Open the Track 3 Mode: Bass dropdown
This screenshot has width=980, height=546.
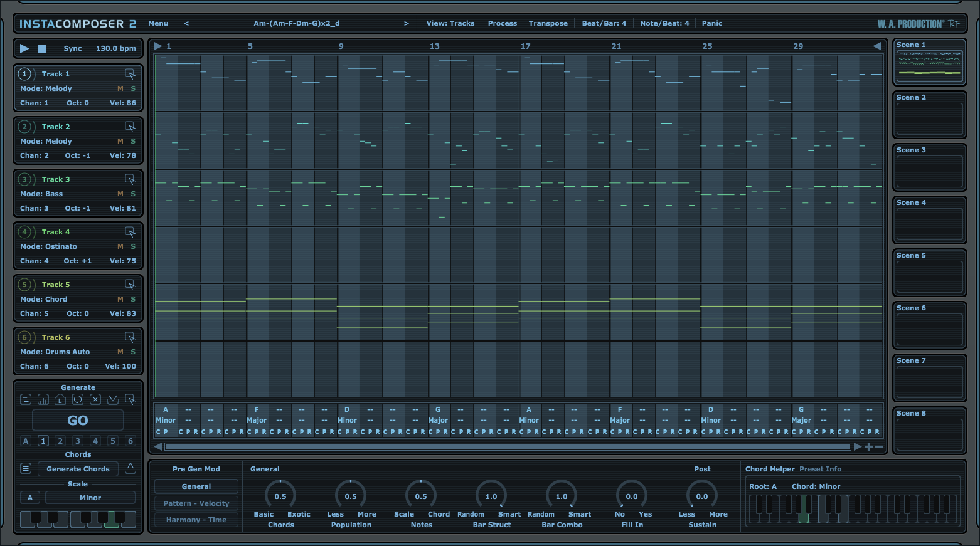pyautogui.click(x=41, y=194)
